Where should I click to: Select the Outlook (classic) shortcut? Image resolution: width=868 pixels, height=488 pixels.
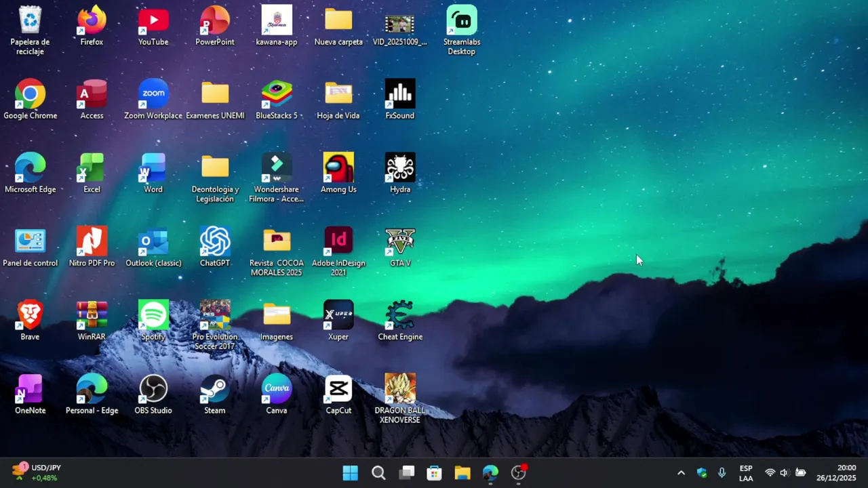pos(153,247)
